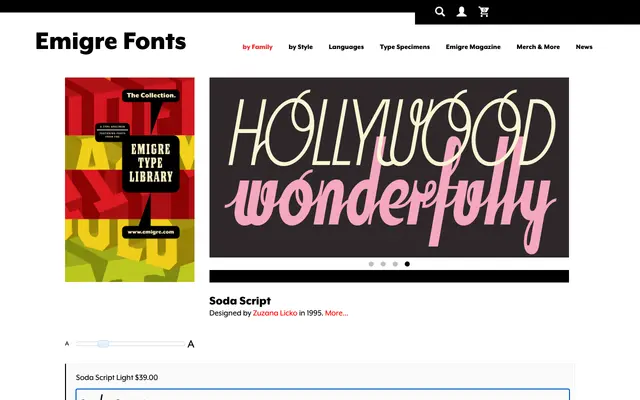Click the large A size icon
Image resolution: width=640 pixels, height=400 pixels.
[x=191, y=344]
